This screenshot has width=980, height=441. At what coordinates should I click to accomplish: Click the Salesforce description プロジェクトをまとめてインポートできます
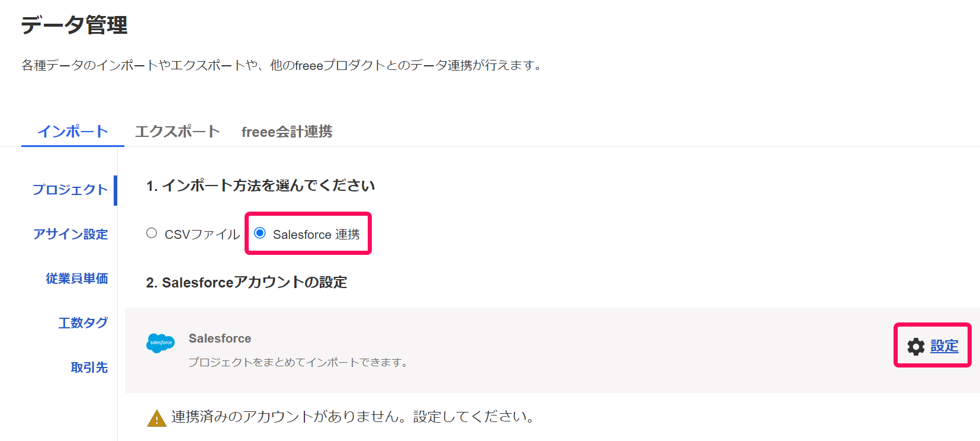pos(298,362)
